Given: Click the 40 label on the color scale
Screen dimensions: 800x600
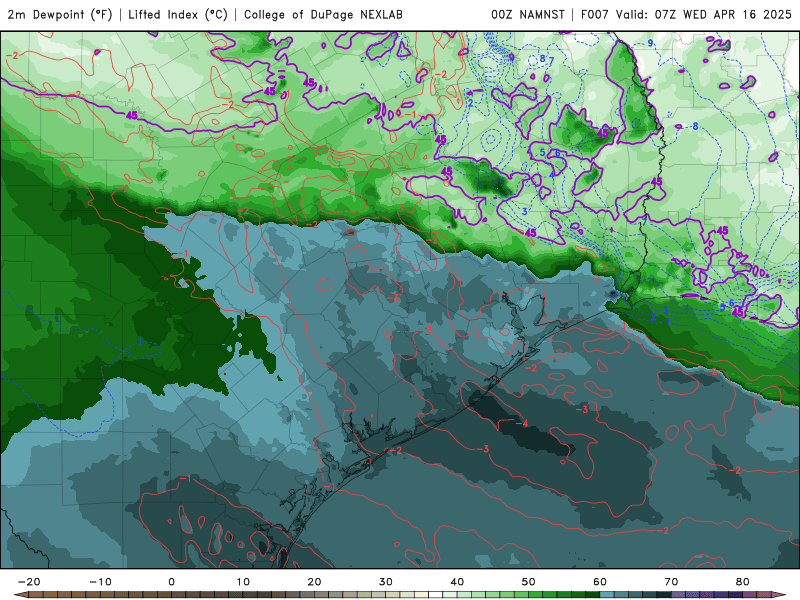Looking at the screenshot, I should pos(457,582).
